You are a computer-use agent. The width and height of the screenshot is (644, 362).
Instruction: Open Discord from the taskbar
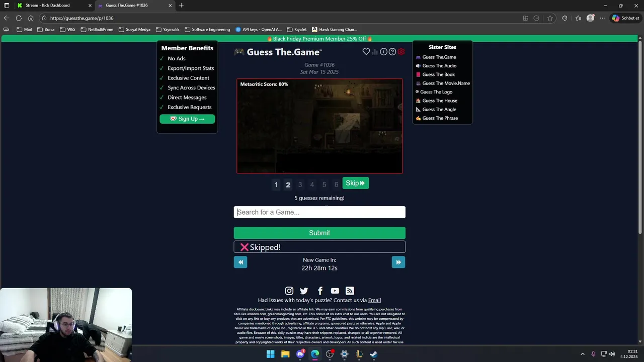click(300, 354)
